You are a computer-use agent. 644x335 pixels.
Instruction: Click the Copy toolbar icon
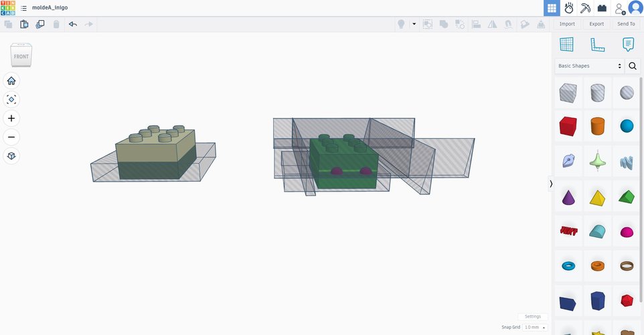tap(8, 24)
